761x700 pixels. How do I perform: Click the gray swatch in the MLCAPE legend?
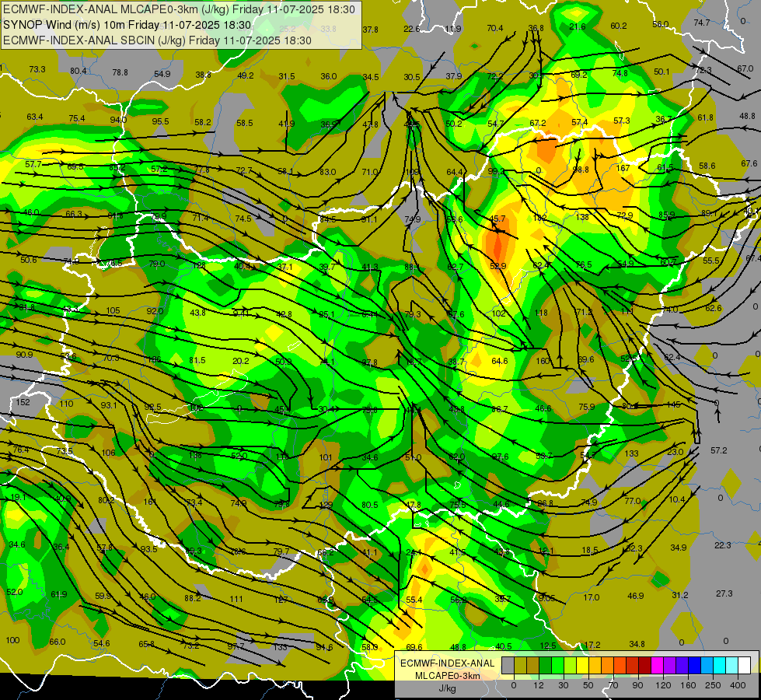point(508,665)
